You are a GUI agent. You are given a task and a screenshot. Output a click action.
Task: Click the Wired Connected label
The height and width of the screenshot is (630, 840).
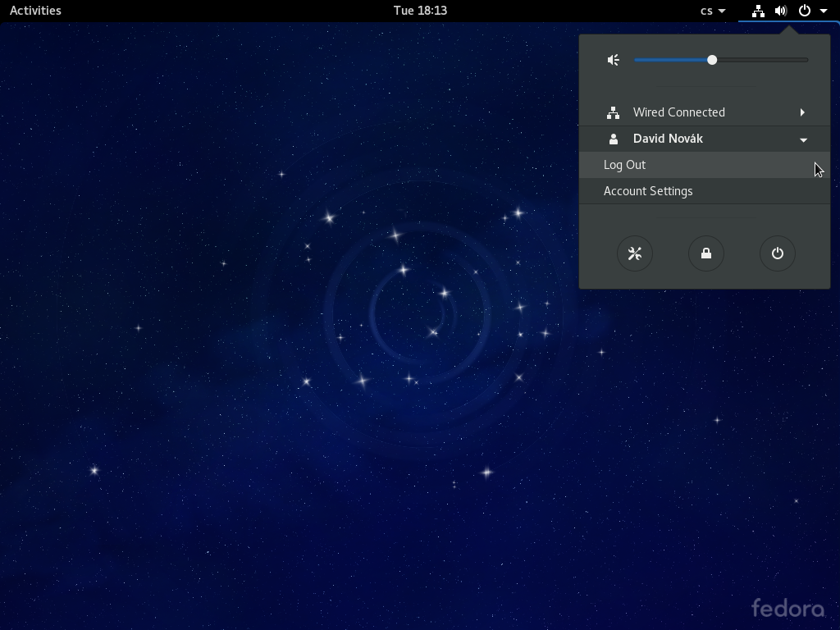tap(678, 112)
